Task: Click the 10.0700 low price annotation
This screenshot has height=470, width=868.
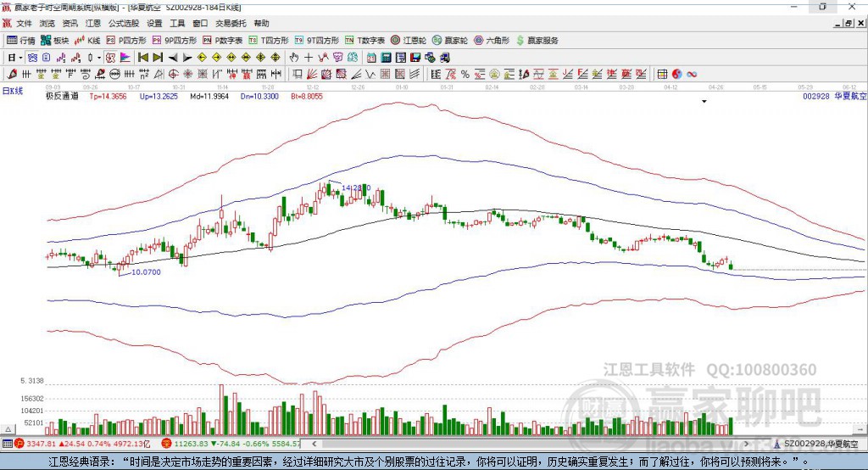Action: (x=146, y=272)
